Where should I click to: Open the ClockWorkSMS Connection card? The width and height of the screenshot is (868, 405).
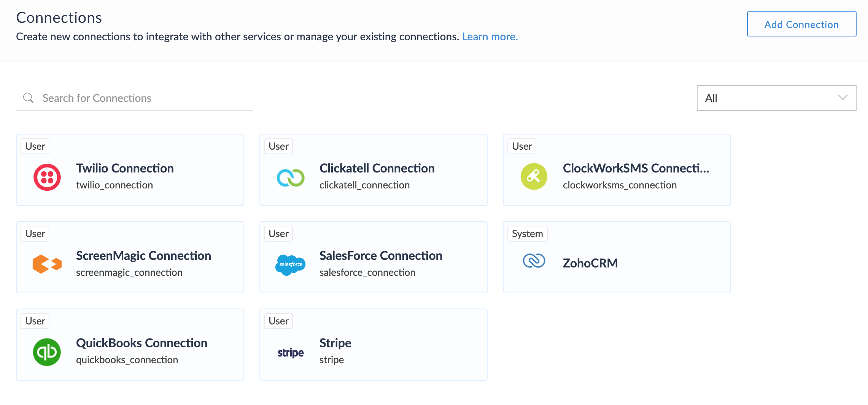pos(617,169)
